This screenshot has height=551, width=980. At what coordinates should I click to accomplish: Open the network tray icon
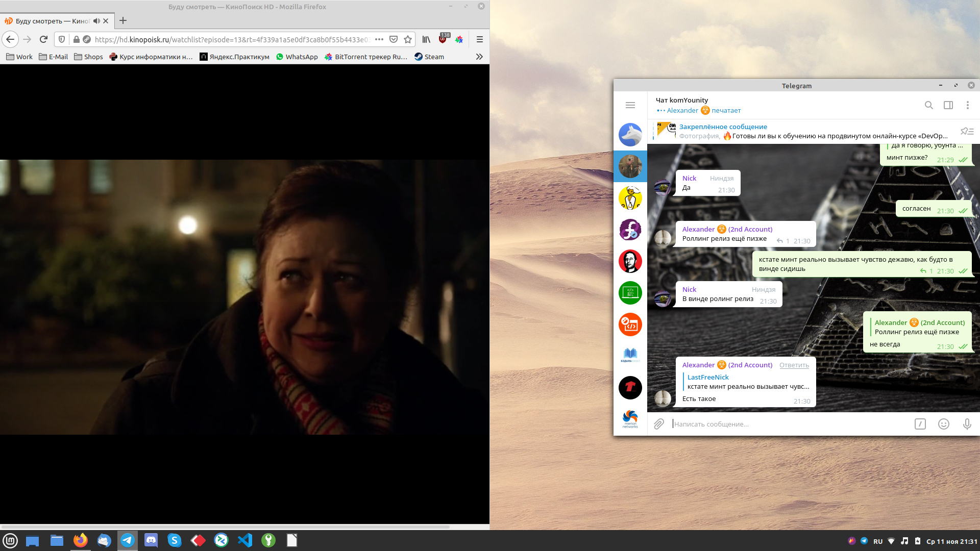(891, 541)
